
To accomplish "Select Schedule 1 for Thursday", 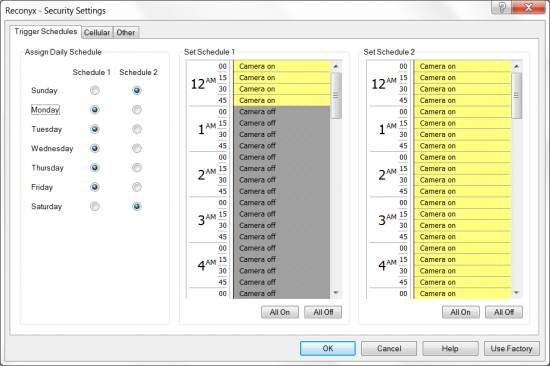I will pos(95,168).
